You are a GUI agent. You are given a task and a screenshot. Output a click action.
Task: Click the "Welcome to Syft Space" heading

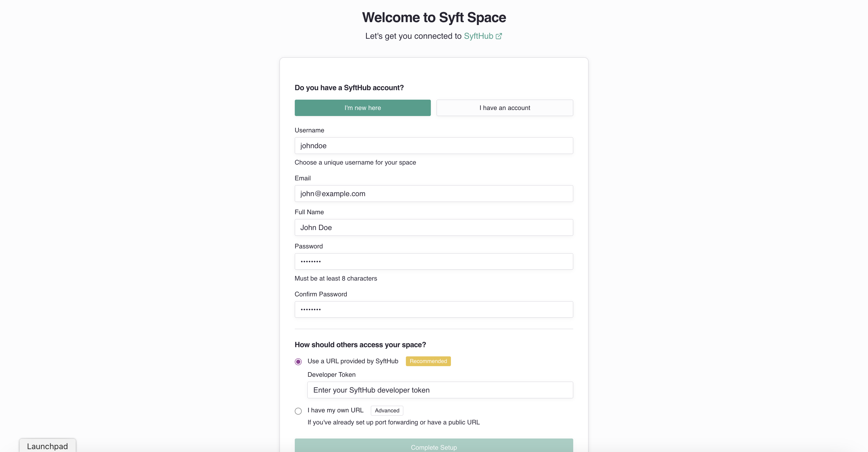(x=434, y=18)
